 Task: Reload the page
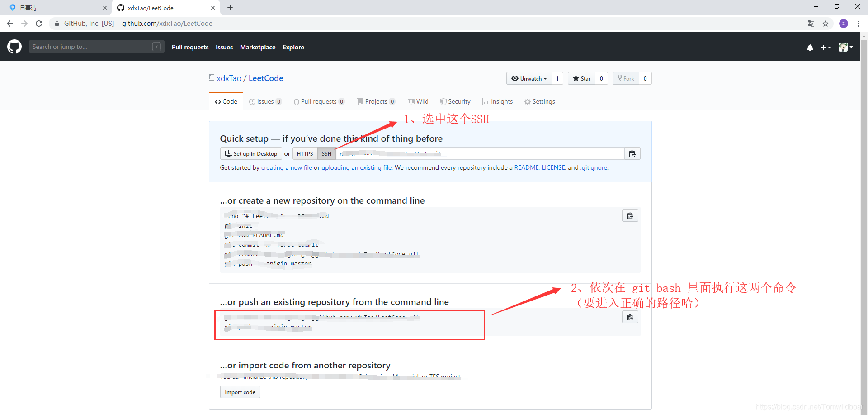click(x=39, y=24)
